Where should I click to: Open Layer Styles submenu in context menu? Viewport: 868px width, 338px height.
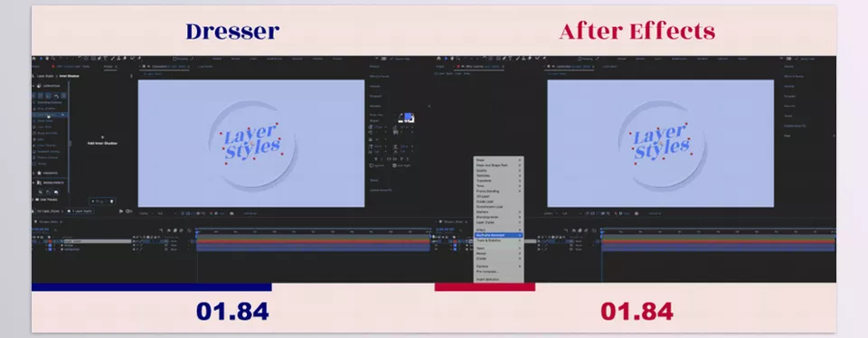[498, 222]
